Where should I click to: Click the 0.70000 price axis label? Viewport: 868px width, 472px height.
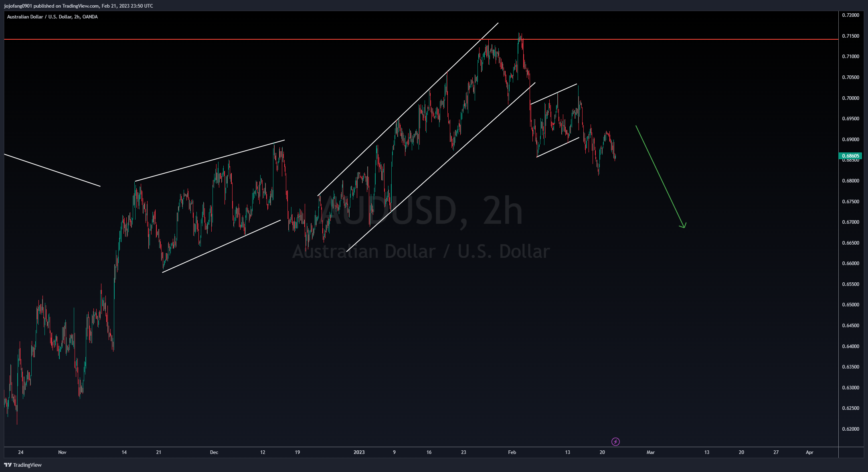coord(850,98)
